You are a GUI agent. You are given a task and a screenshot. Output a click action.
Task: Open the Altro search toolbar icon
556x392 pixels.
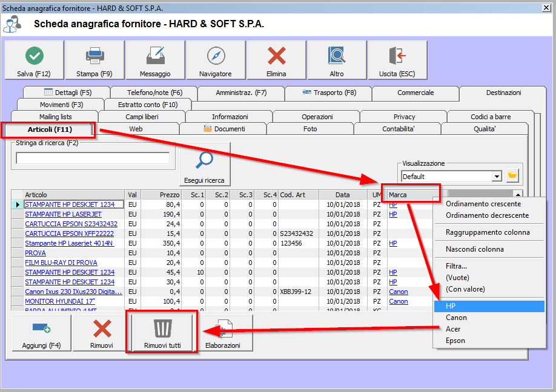click(x=337, y=60)
